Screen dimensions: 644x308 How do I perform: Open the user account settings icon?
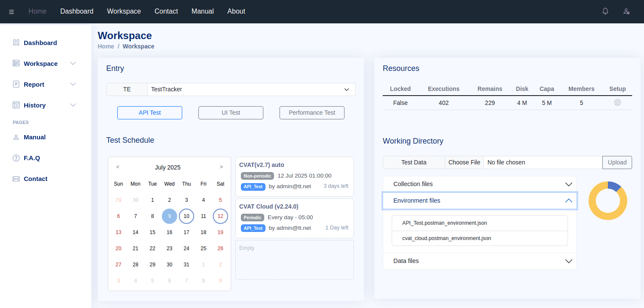click(x=626, y=11)
